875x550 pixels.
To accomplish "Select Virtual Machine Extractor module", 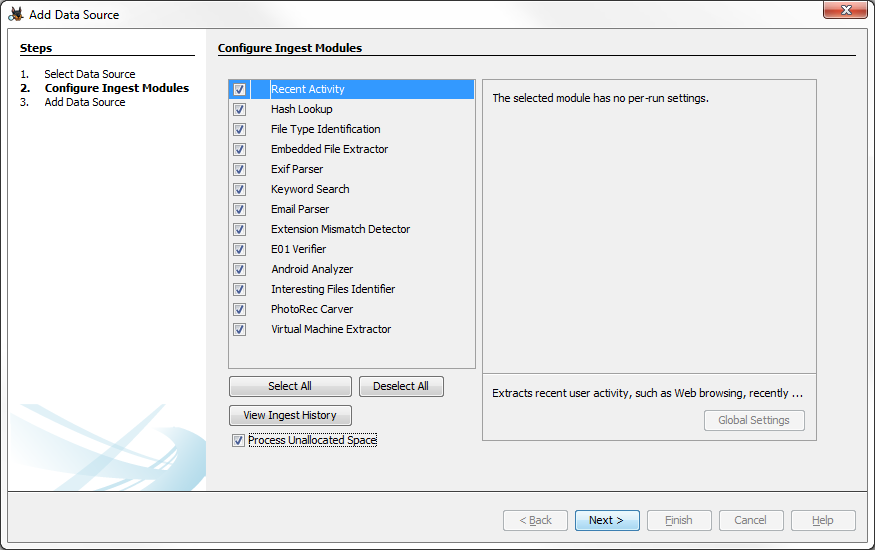I will click(331, 330).
